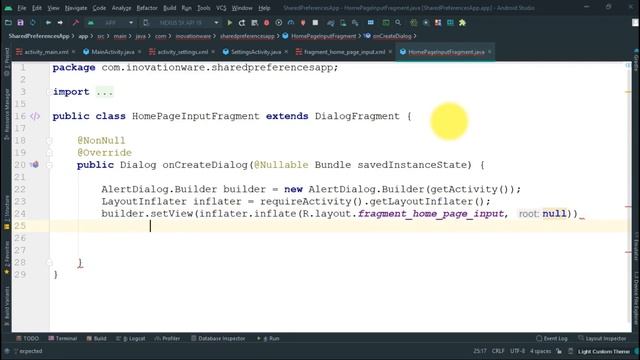The image size is (640, 360).
Task: Collapse the annotation fold marker on line 18
Action: pyautogui.click(x=49, y=140)
